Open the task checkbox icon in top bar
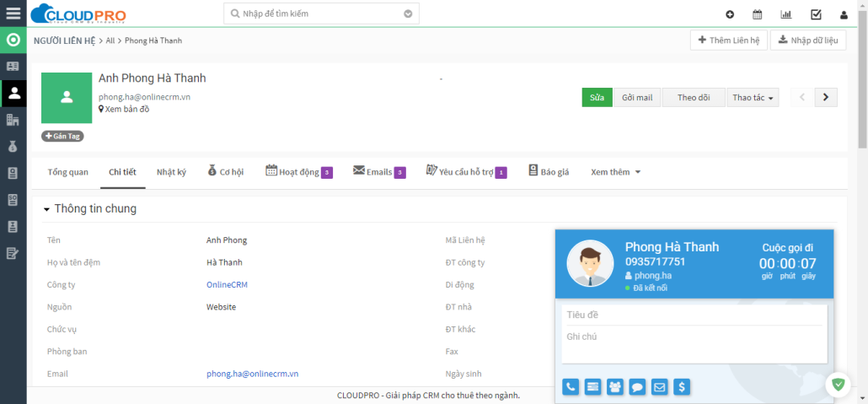Screen dimensions: 868x404 (x=816, y=14)
